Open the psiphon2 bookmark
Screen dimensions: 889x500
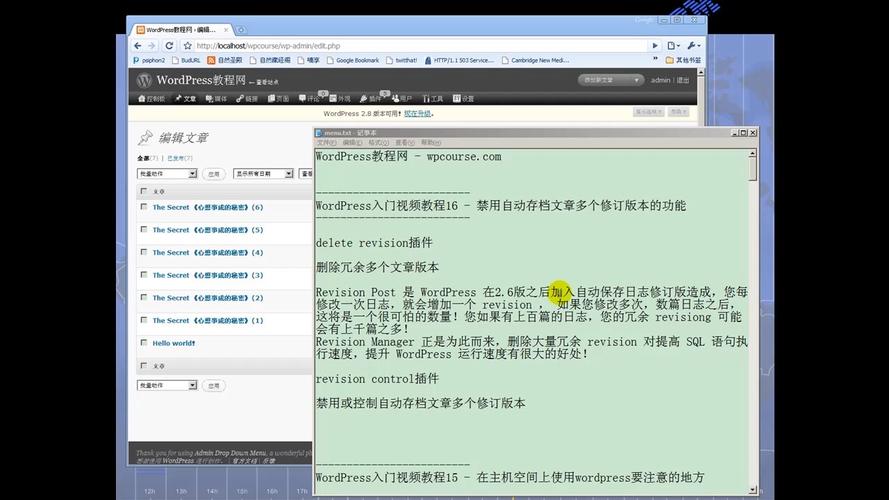149,60
